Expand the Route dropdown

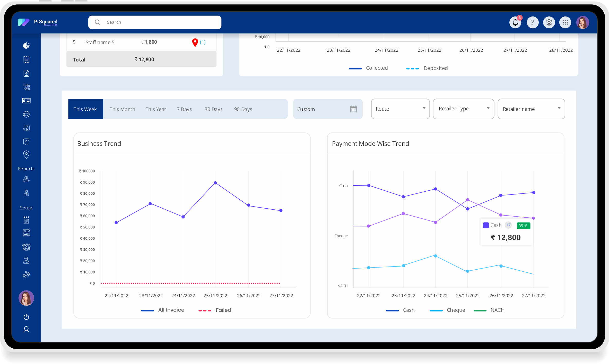point(400,109)
